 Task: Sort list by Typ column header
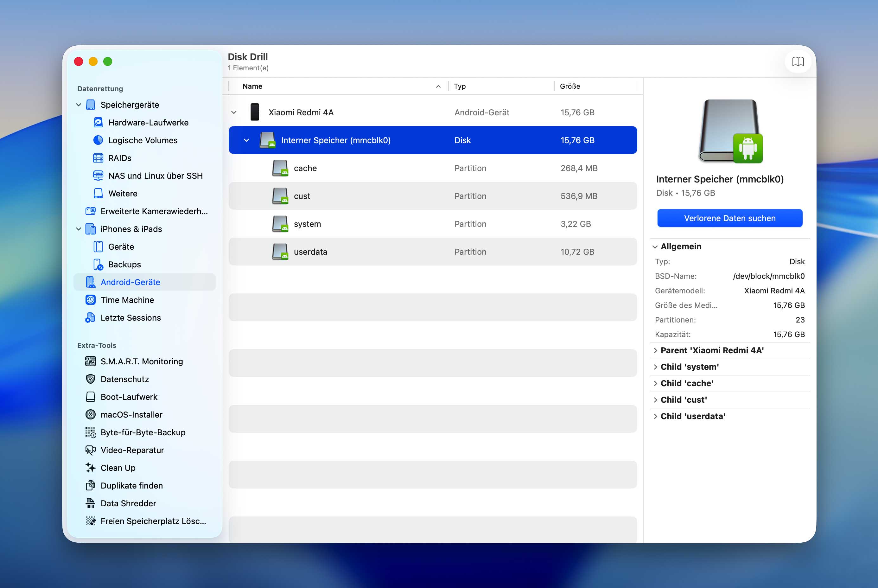[501, 86]
